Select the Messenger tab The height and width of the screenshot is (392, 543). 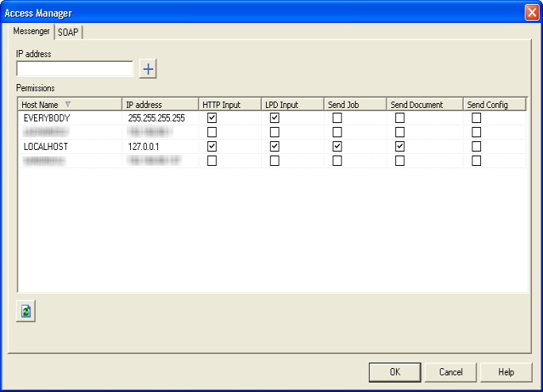click(x=32, y=32)
